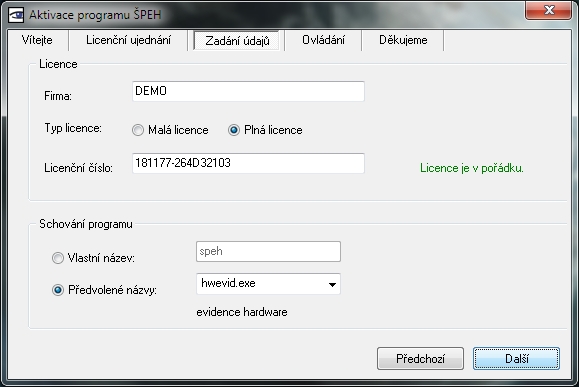Go back with the Předchozí button

420,358
